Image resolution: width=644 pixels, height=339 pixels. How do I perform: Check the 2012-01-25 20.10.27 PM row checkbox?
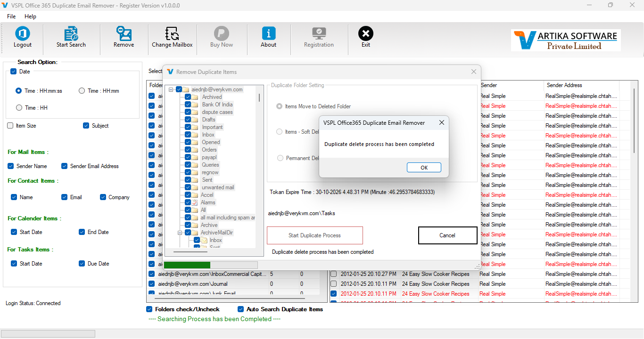click(x=334, y=274)
